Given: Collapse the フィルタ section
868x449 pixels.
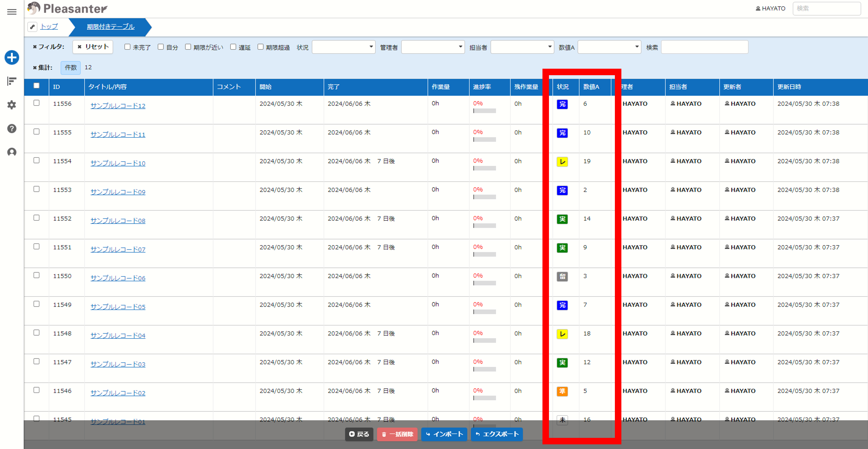Looking at the screenshot, I should coord(49,47).
